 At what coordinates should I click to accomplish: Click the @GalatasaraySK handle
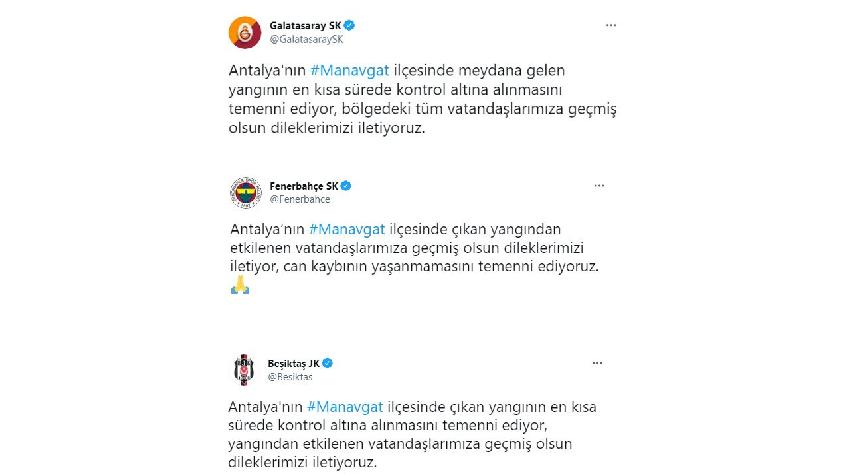click(x=306, y=39)
